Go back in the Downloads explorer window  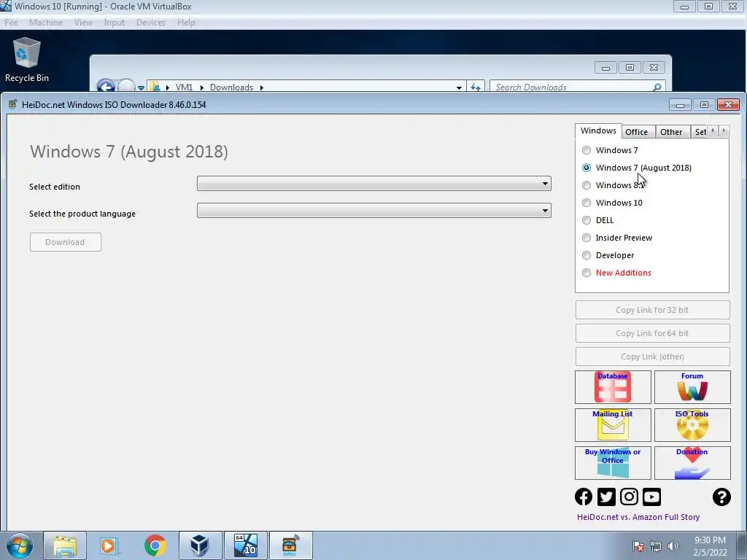click(x=106, y=87)
